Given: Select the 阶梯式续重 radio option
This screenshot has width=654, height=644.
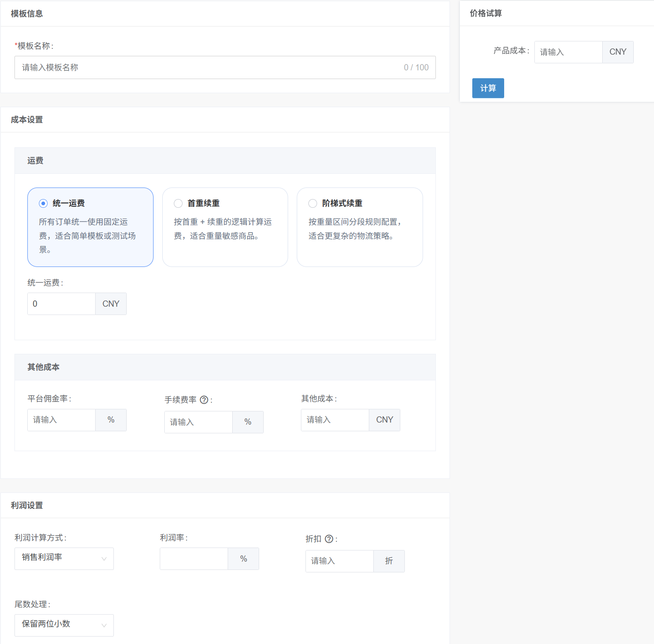Looking at the screenshot, I should [313, 203].
